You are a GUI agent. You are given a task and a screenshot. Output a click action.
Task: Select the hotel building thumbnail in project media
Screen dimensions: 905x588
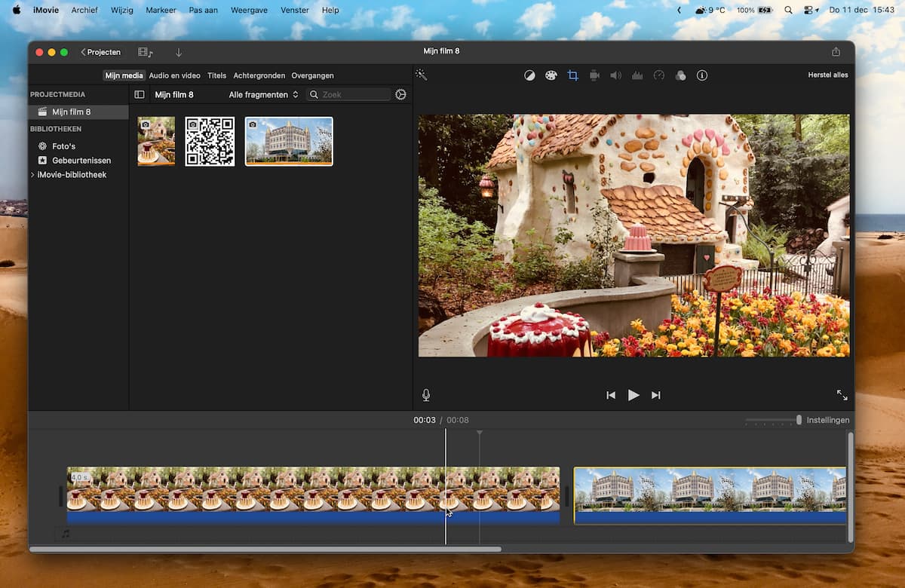pyautogui.click(x=289, y=141)
